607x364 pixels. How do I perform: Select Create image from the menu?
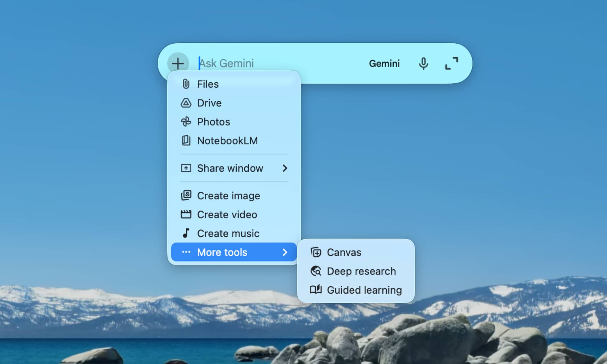pyautogui.click(x=228, y=196)
